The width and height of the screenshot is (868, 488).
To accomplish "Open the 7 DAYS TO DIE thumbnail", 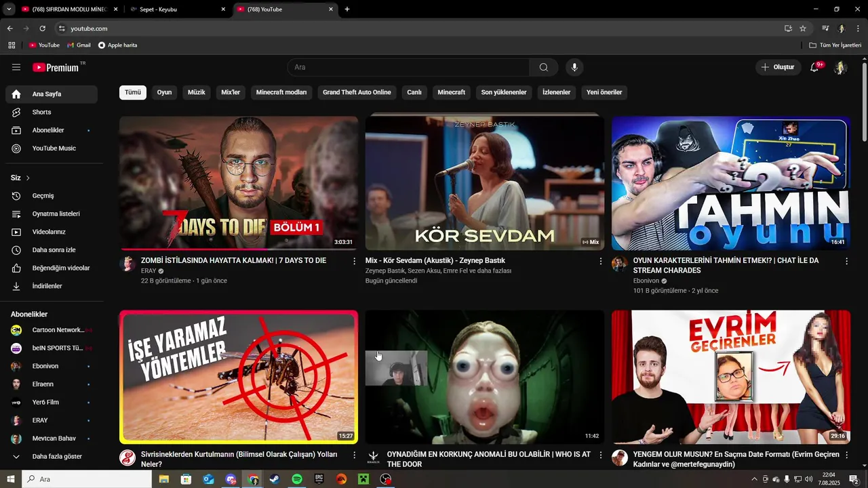I will (x=239, y=183).
